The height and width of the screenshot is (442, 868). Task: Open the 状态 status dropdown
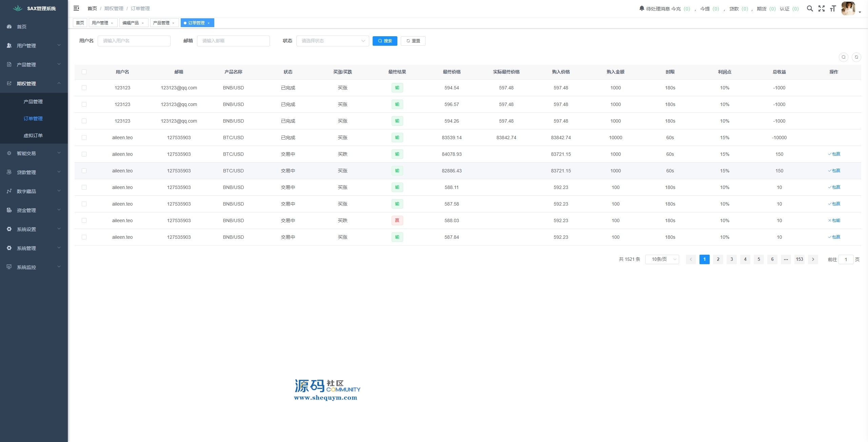coord(332,41)
